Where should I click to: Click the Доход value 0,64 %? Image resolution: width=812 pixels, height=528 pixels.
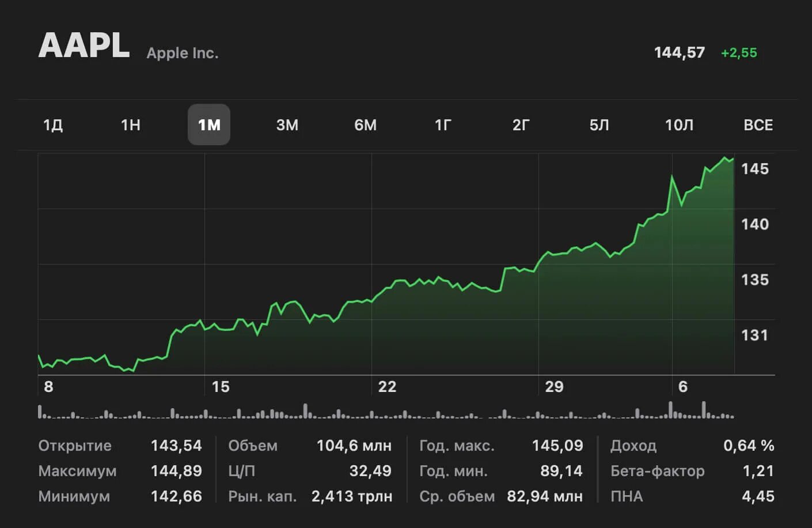[x=749, y=446]
